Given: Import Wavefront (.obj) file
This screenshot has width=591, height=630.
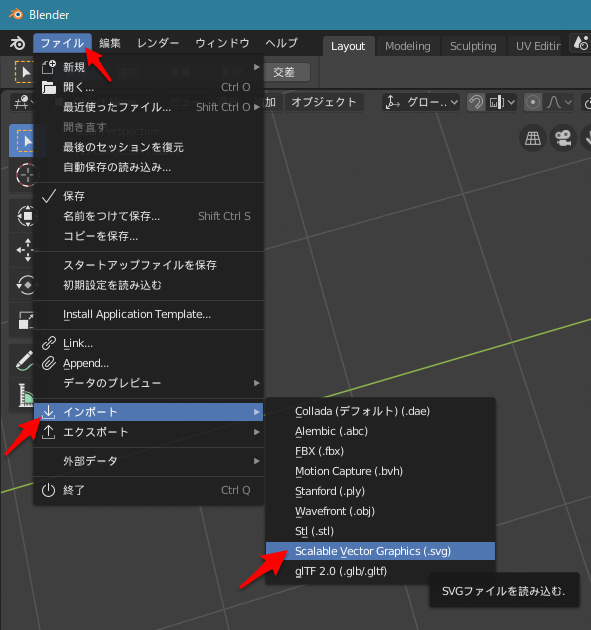Looking at the screenshot, I should [x=380, y=511].
